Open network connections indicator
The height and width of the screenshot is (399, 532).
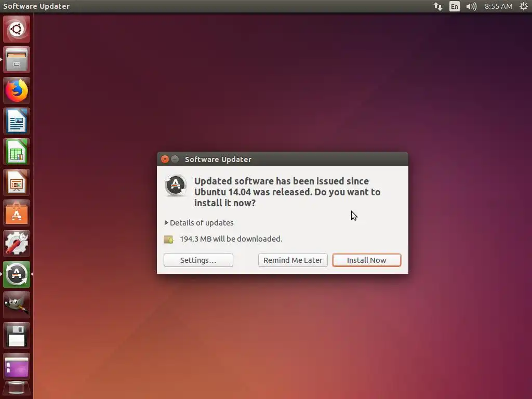pos(437,6)
